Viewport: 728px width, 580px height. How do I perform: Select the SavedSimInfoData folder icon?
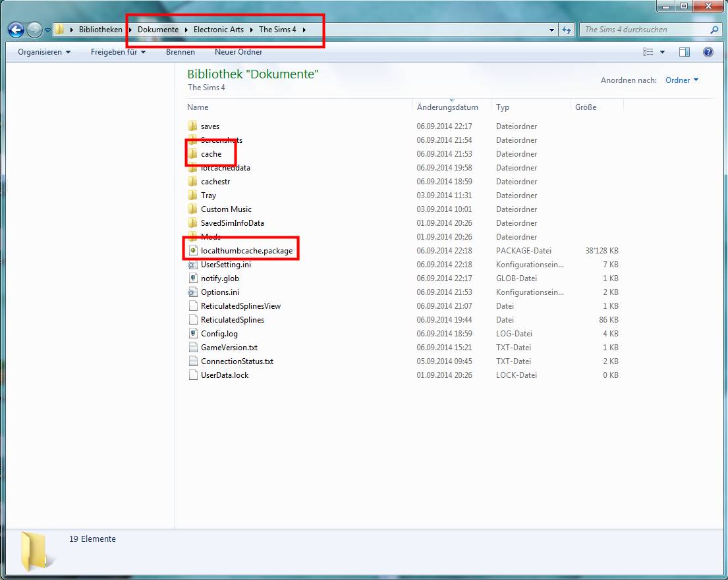pos(192,223)
